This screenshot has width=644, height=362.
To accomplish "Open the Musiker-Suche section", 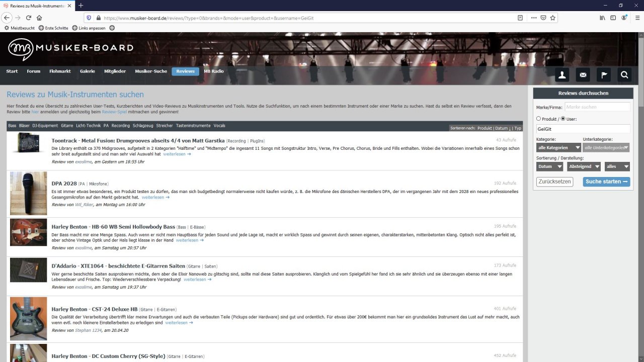I will click(151, 71).
